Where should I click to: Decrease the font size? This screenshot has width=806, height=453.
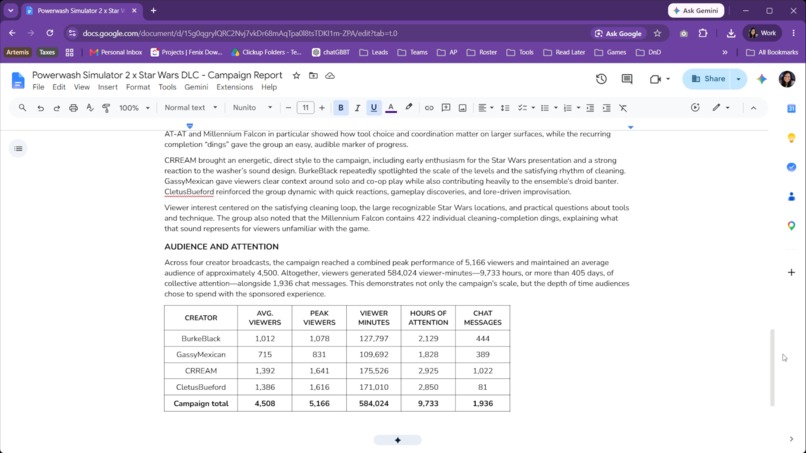(x=288, y=108)
